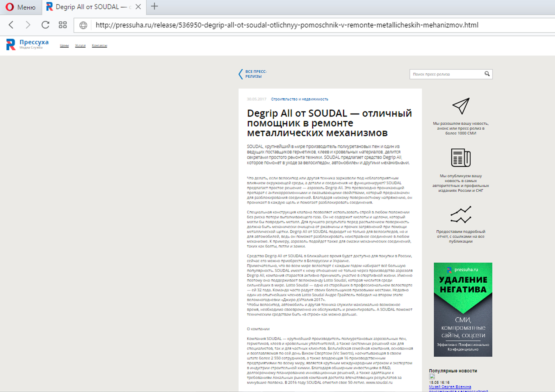Click the timestamp 15.05 16:16
This screenshot has height=392, width=555.
point(439,382)
